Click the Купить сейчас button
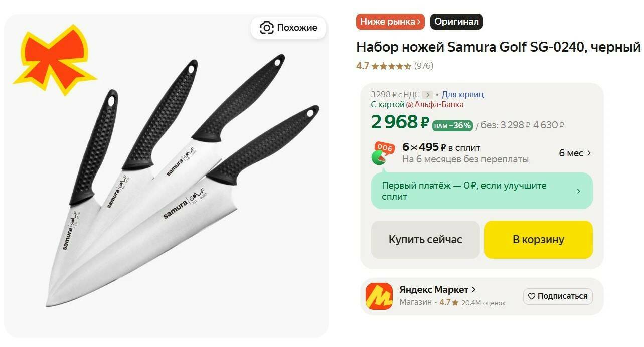Screen dimensions: 644x347 pos(425,240)
